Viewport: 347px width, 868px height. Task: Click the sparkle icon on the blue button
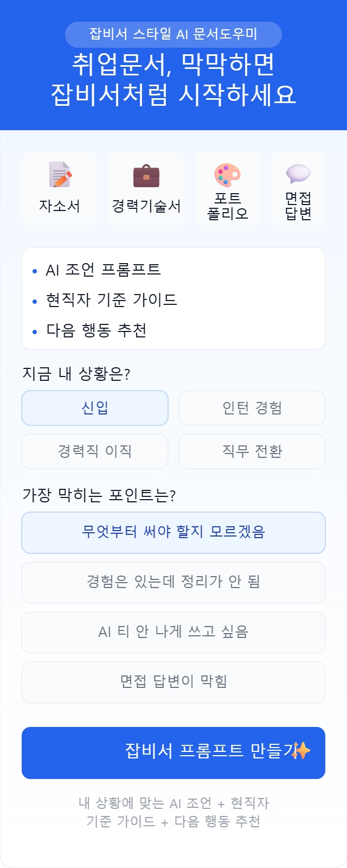(301, 751)
